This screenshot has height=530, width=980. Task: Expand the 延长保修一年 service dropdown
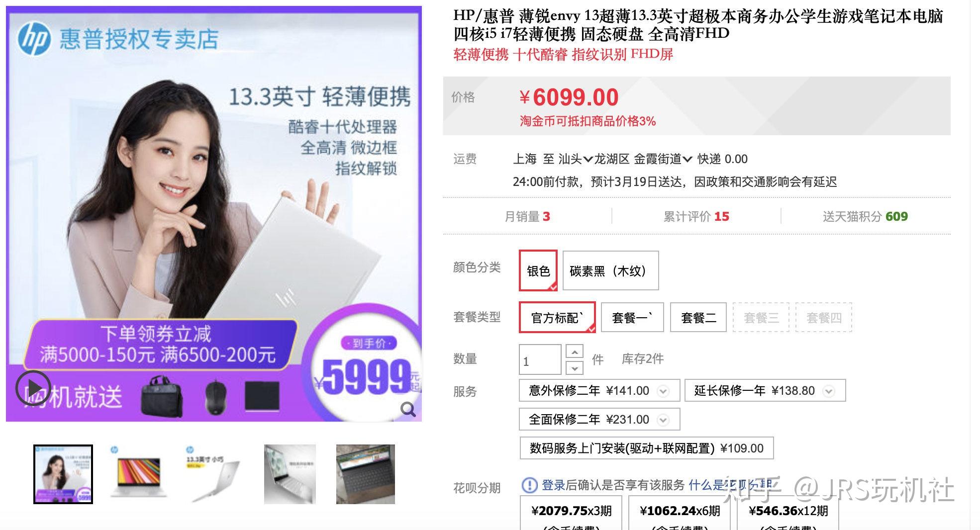point(829,391)
